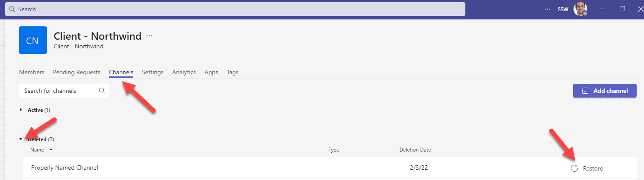This screenshot has height=180, width=644.
Task: Expand the Active channels section
Action: (21, 110)
